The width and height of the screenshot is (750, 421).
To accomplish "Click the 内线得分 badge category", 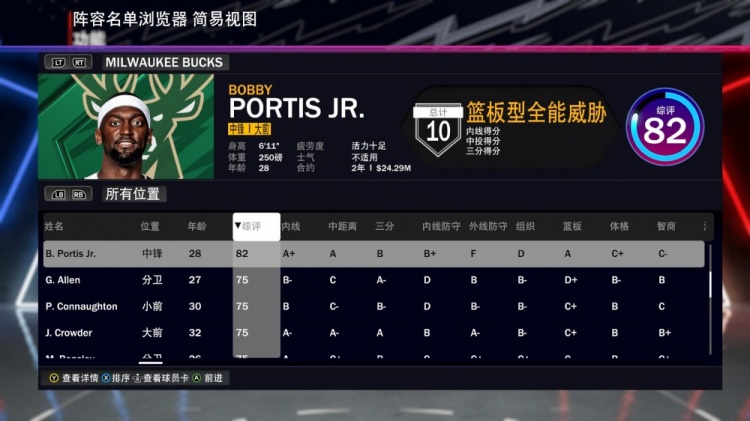I will coord(483,131).
